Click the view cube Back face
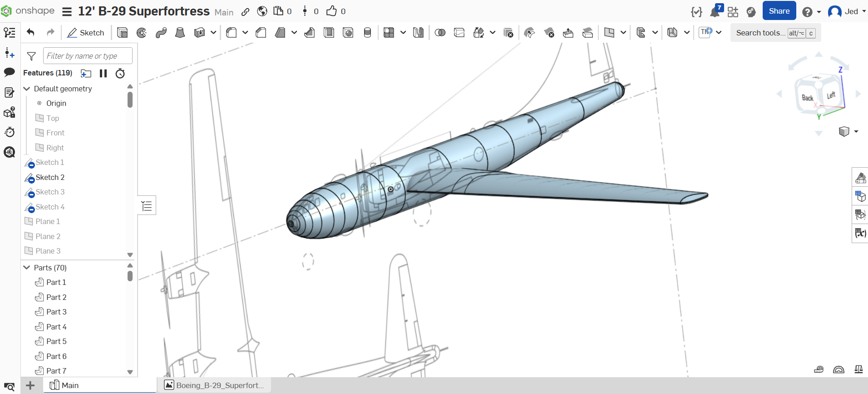 coord(808,98)
